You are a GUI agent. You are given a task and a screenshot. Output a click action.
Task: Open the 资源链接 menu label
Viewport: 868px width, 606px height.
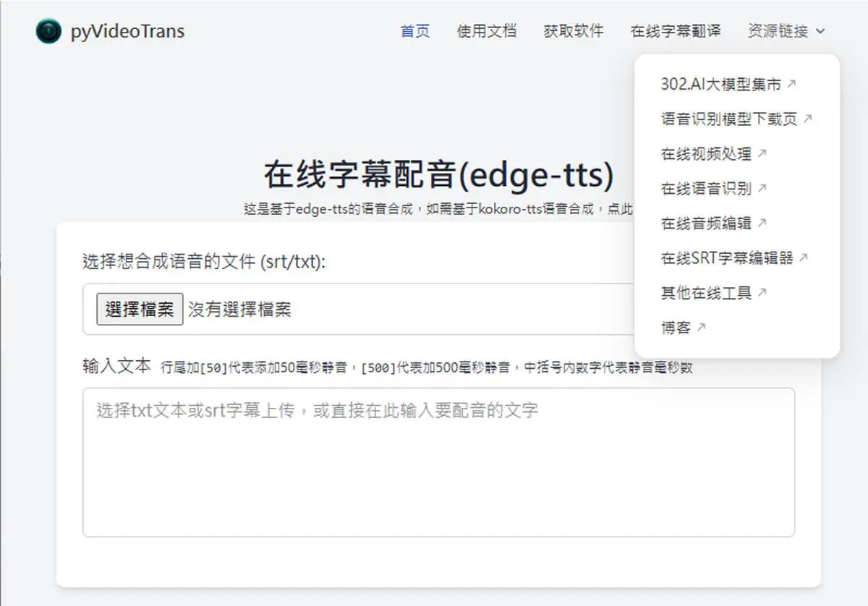pos(778,31)
